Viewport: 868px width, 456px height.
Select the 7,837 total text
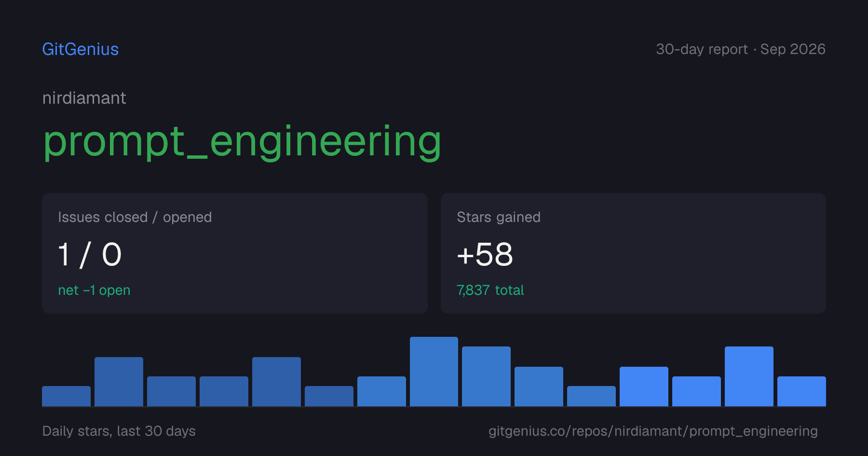(490, 290)
